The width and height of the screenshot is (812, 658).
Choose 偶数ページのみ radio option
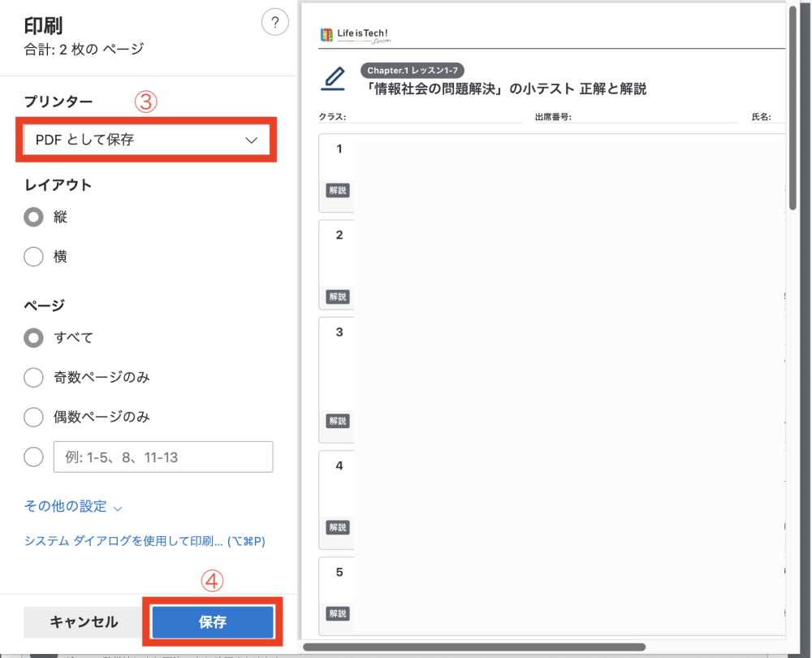(34, 418)
